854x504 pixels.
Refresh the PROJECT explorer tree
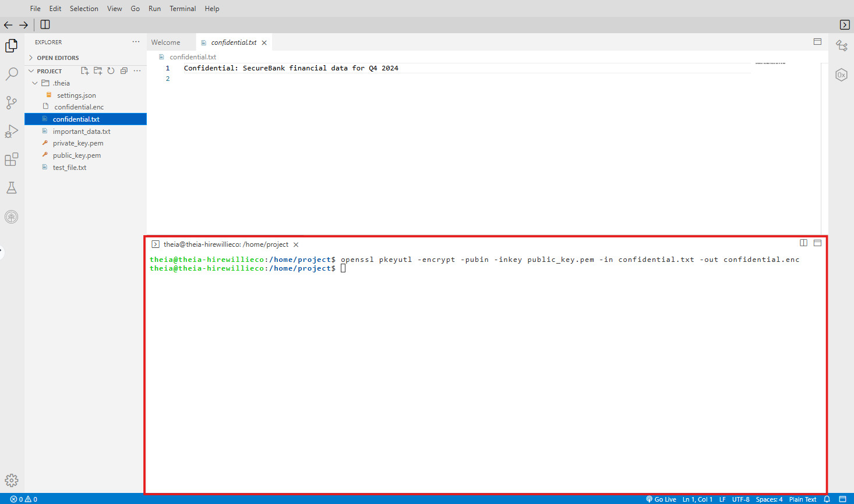[111, 71]
